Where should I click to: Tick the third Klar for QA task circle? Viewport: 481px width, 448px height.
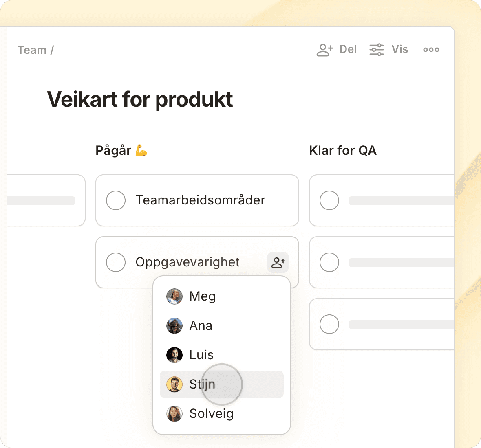[329, 324]
